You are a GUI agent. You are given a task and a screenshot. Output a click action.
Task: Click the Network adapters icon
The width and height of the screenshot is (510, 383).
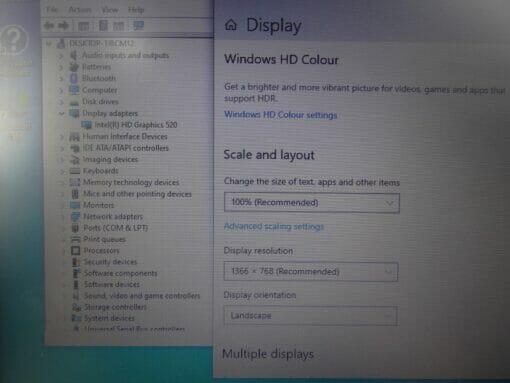click(x=75, y=216)
